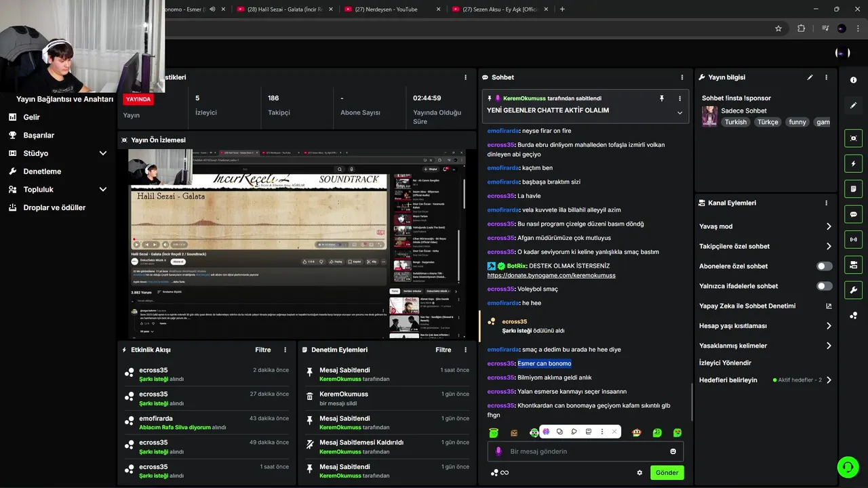Image resolution: width=868 pixels, height=488 pixels.
Task: Open pinned message three-dot options
Action: click(x=679, y=98)
